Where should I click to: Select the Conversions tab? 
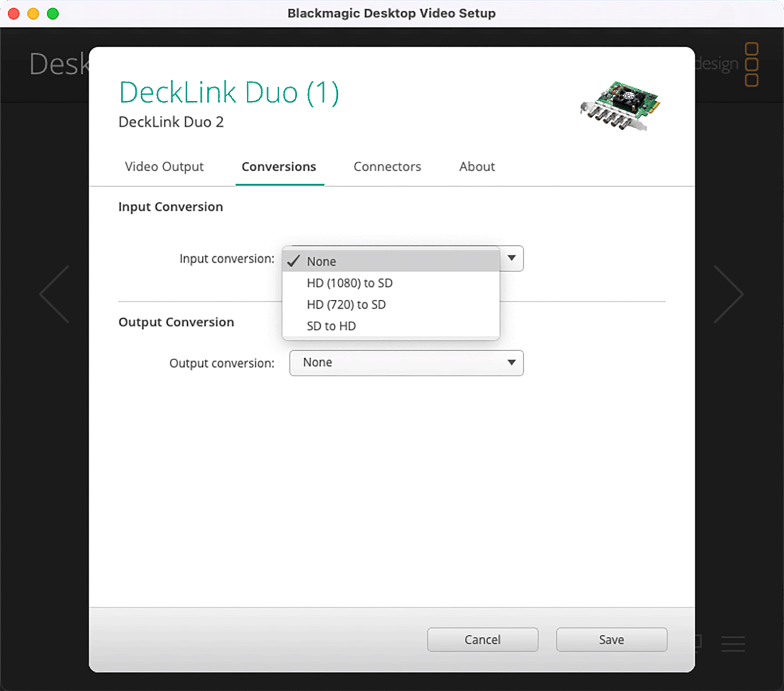[279, 167]
